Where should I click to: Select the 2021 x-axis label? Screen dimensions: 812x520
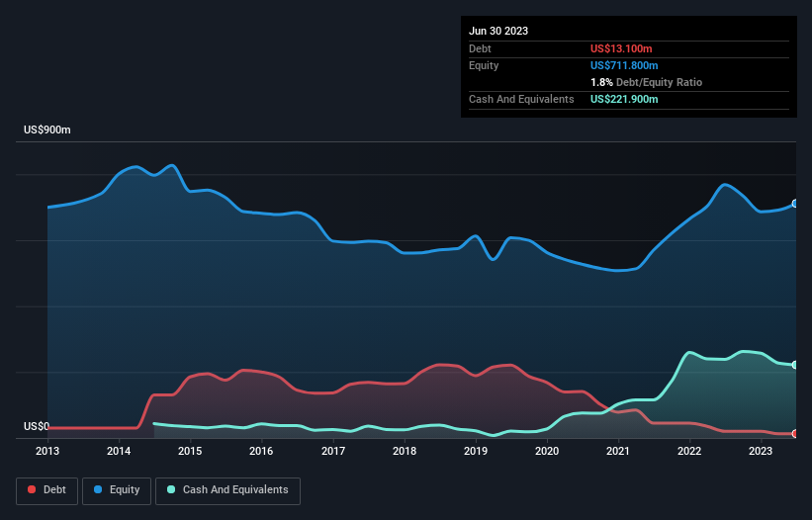coord(618,451)
